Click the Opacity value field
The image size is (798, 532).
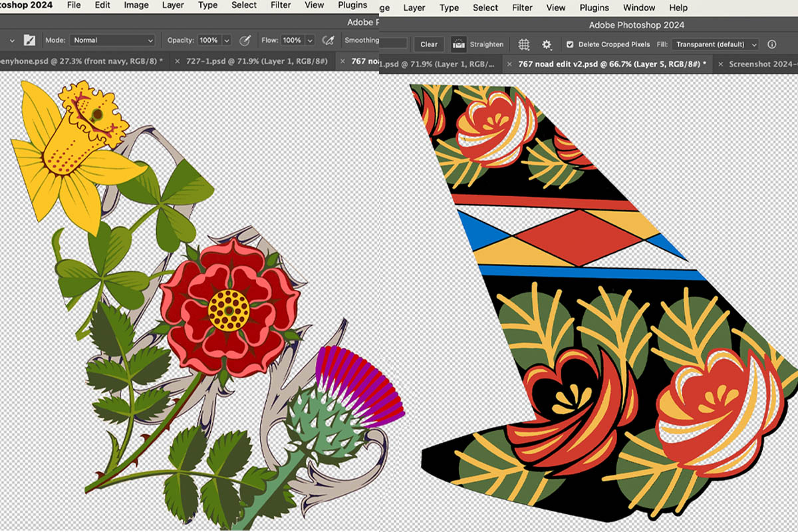point(209,40)
